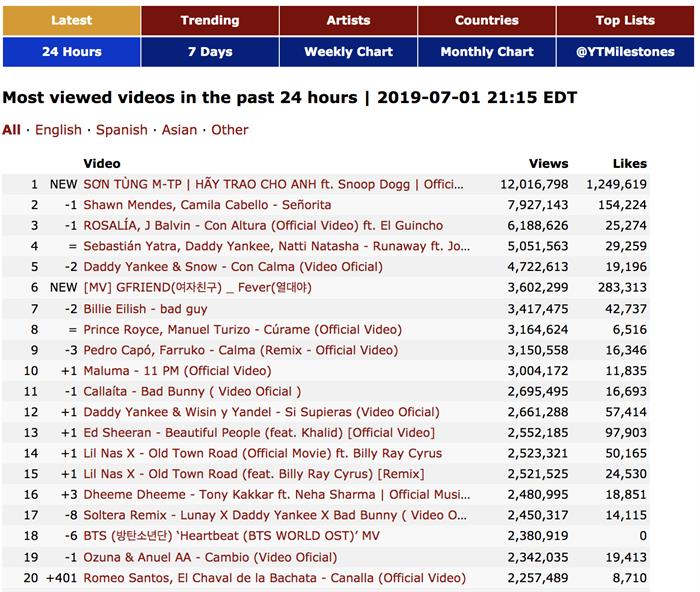700x592 pixels.
Task: Filter videos by Asian category
Action: coord(179,130)
